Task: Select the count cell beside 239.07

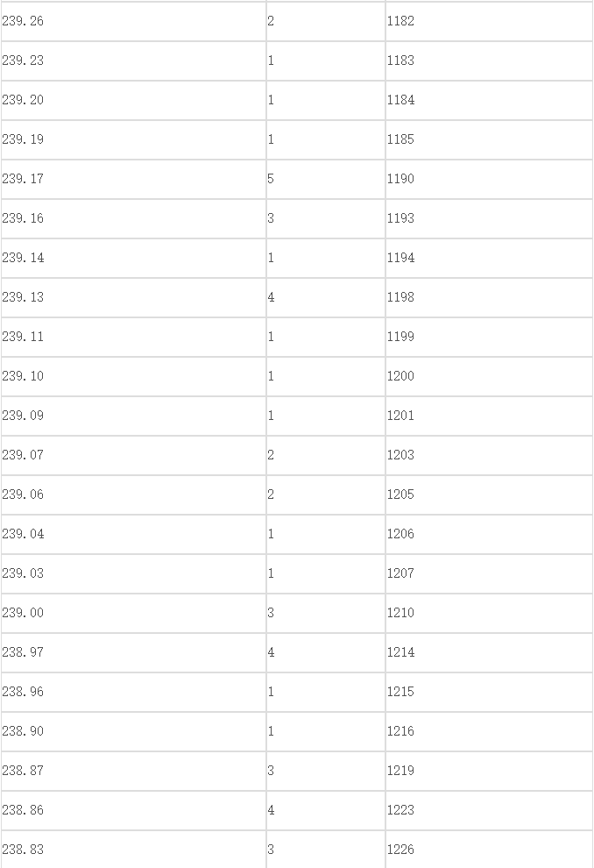Action: click(326, 456)
